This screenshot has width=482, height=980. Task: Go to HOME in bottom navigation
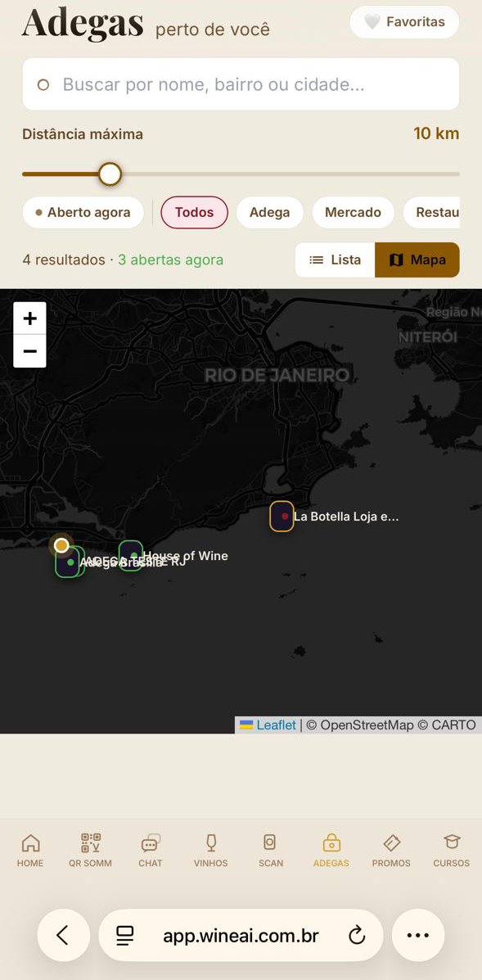[x=30, y=851]
